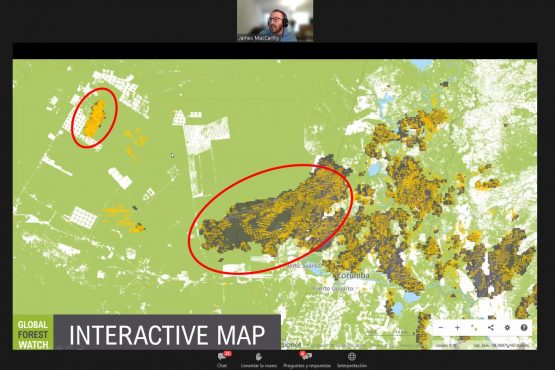
Task: Open map settings gear icon
Action: click(x=507, y=328)
